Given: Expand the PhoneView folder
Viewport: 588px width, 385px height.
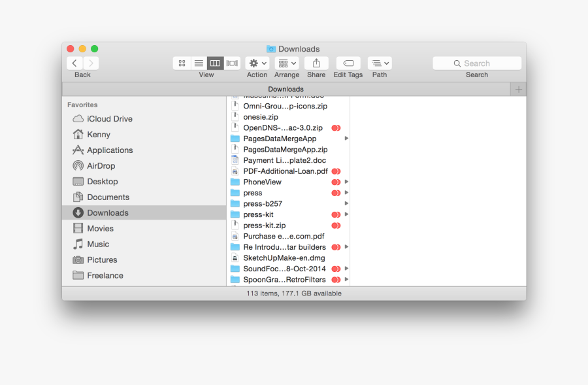Looking at the screenshot, I should 346,182.
